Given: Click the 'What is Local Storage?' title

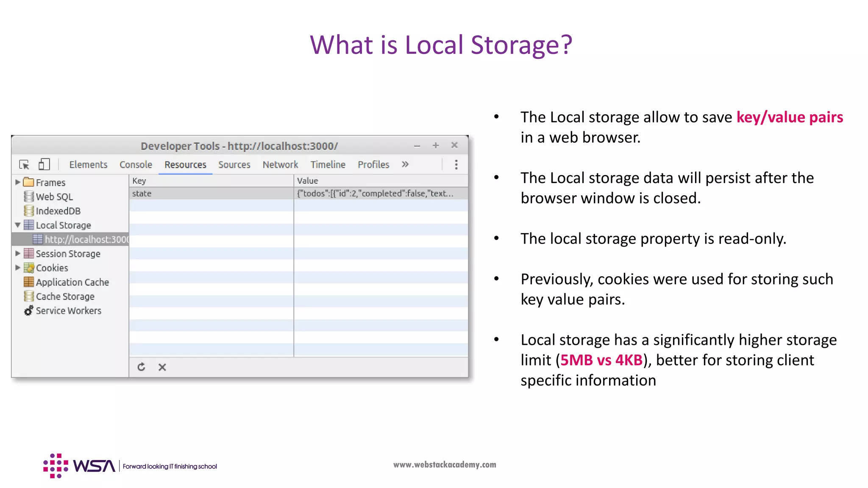Looking at the screenshot, I should [x=441, y=45].
